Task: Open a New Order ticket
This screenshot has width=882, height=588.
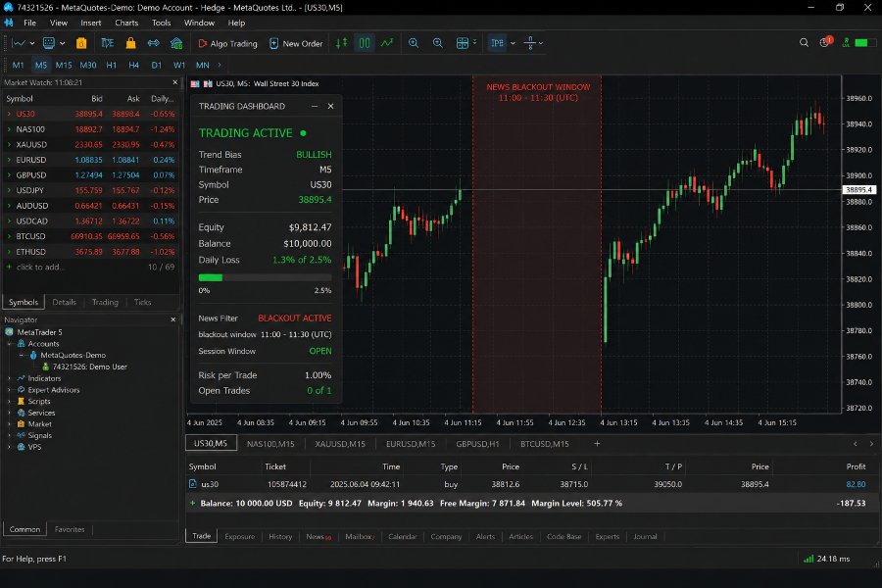Action: pyautogui.click(x=296, y=43)
